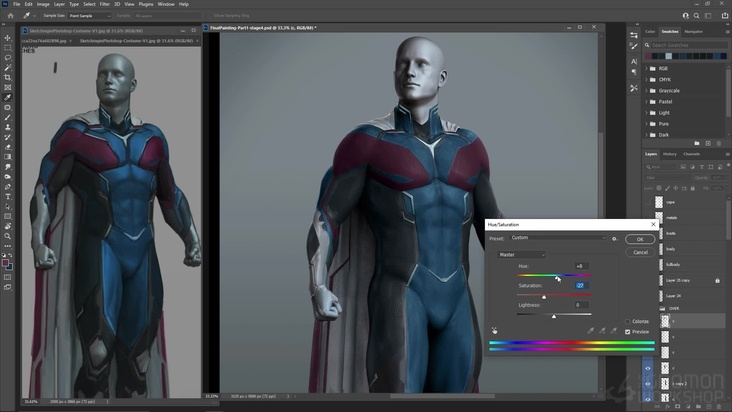This screenshot has height=412, width=732.
Task: Select the Dodge tool
Action: [7, 177]
